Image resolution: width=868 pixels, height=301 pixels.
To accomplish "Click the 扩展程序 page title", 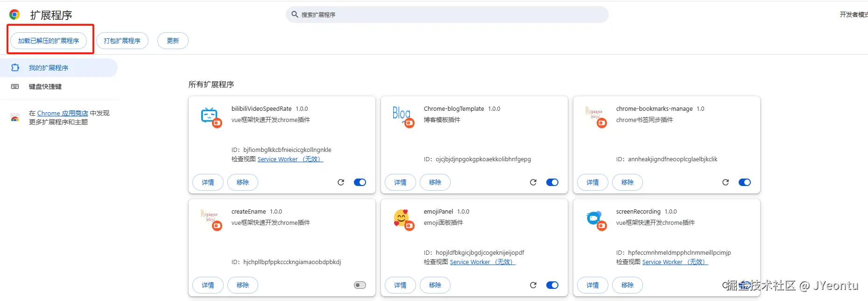I will pyautogui.click(x=51, y=15).
